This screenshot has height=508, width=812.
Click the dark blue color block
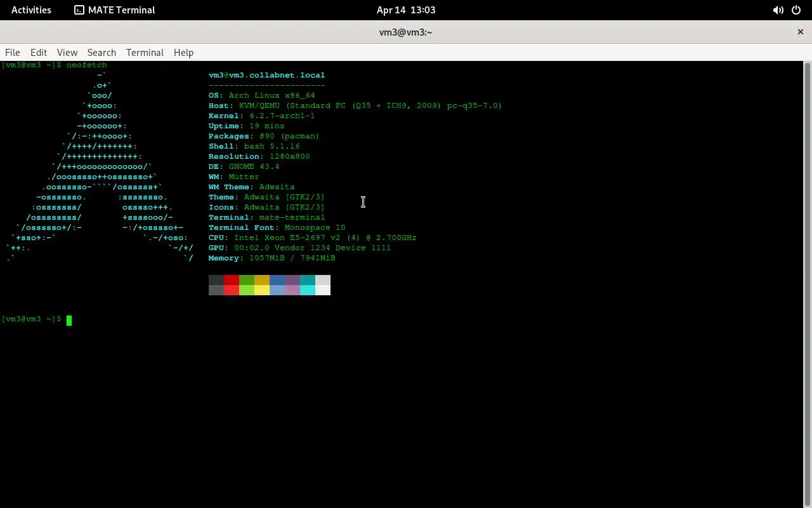pos(277,280)
